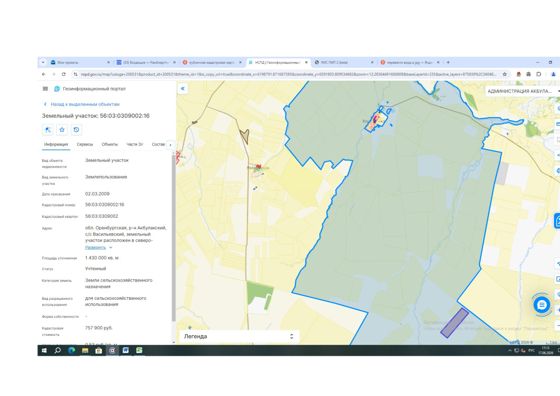Click the Назад к выделенным объектам link
Image resolution: width=560 pixels, height=396 pixels.
click(x=85, y=104)
